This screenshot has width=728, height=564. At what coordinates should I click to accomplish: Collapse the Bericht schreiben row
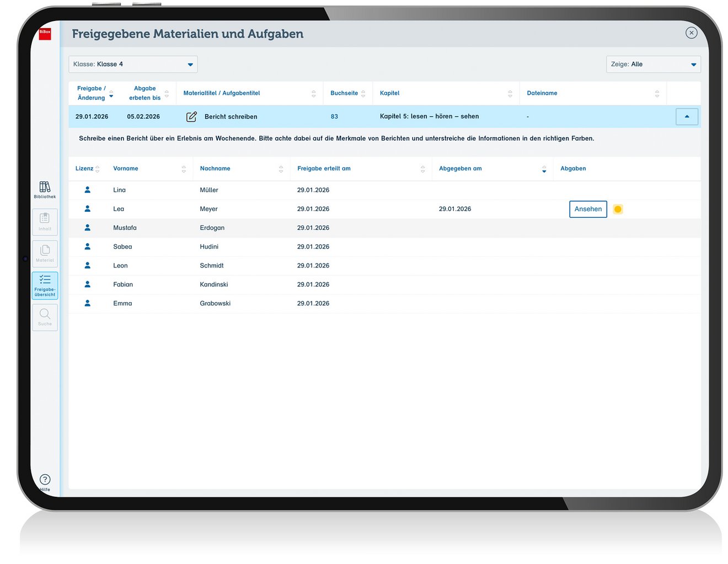(x=687, y=116)
